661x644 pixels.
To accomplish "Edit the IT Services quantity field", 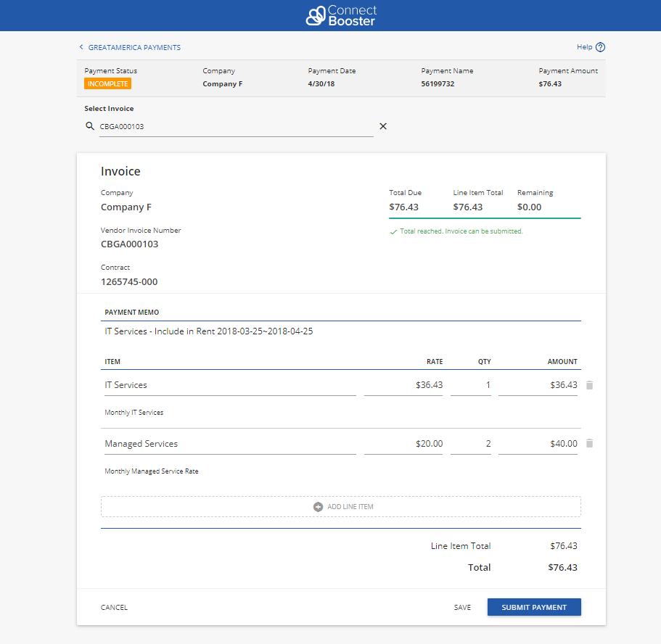I will click(x=471, y=385).
